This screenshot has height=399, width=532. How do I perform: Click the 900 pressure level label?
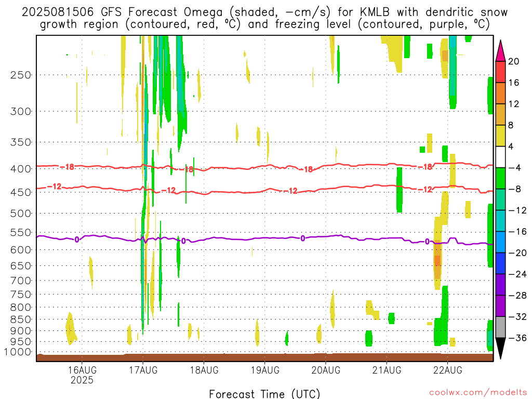[x=21, y=331]
